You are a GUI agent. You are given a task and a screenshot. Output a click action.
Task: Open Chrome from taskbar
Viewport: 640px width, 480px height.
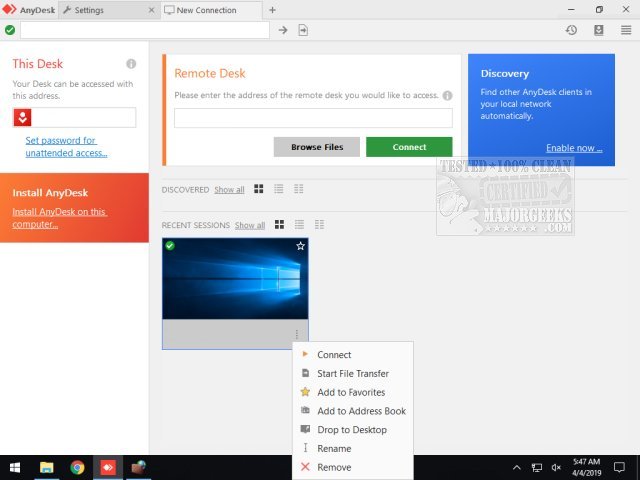77,467
